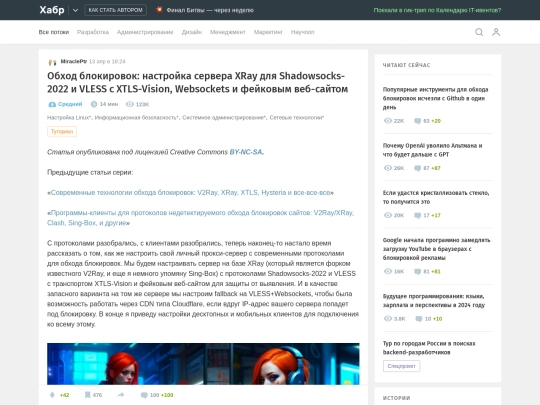540x405 pixels.
Task: Bookmark the article via the 476 bookmark icon
Action: (87, 395)
